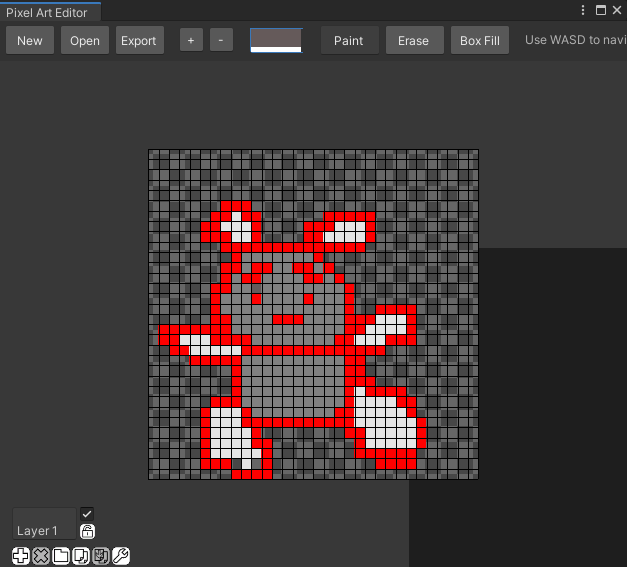Open the brush color swatch picker
Screen dimensions: 627x567
pyautogui.click(x=276, y=40)
